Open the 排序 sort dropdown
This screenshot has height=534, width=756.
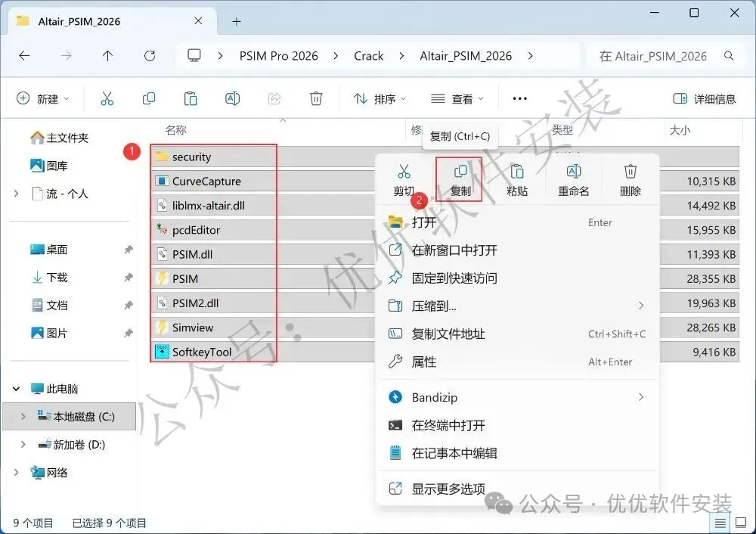point(380,99)
